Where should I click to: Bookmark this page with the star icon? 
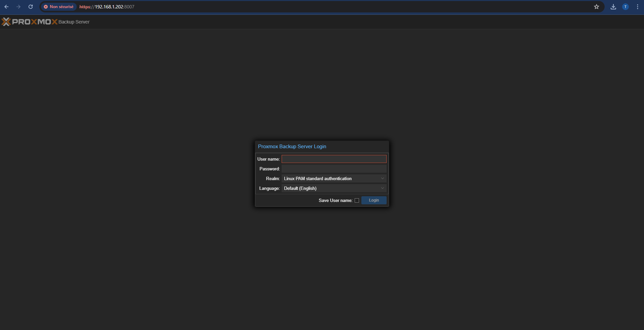pos(597,7)
